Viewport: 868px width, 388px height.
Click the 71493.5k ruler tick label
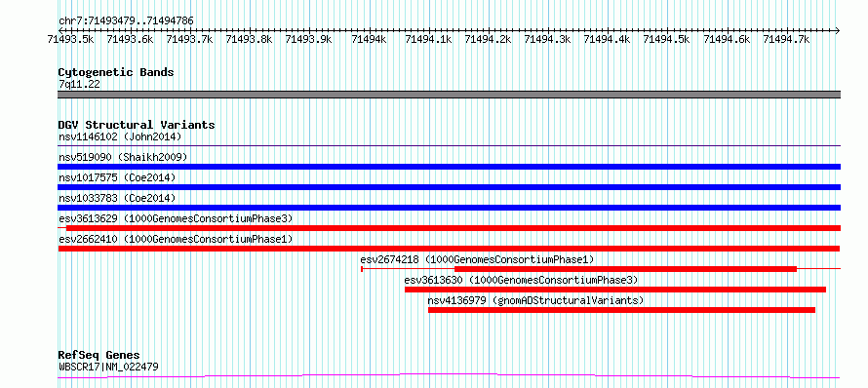(70, 39)
